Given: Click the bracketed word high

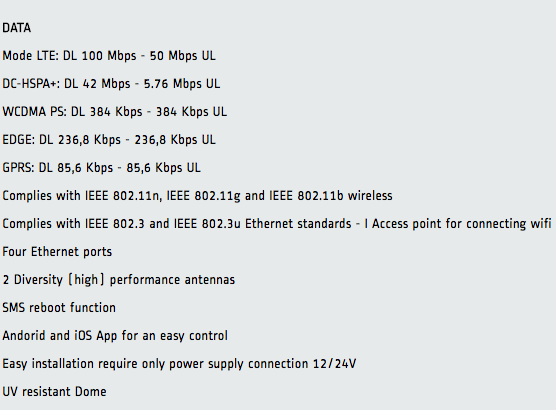Looking at the screenshot, I should pyautogui.click(x=86, y=280).
